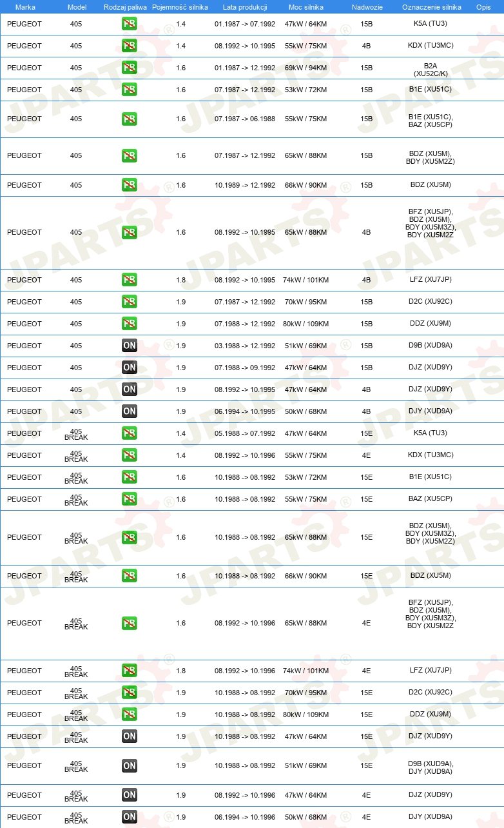
Task: Select engine code D2C (XU92C) in 15B row
Action: point(431,302)
